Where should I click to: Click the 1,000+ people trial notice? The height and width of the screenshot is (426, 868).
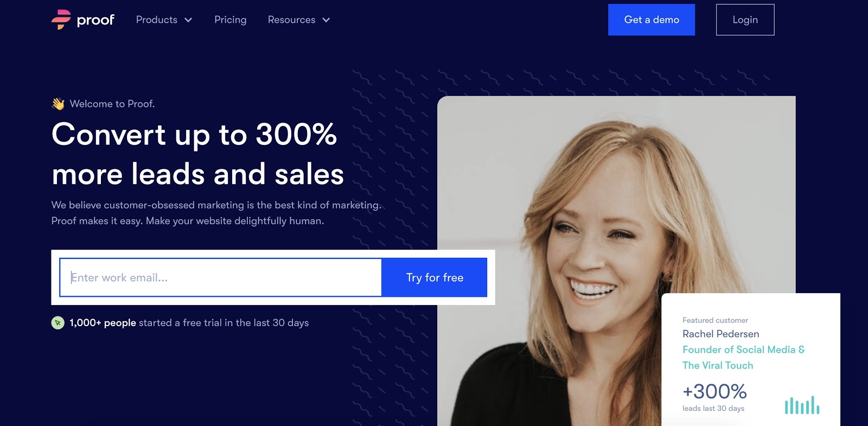189,323
